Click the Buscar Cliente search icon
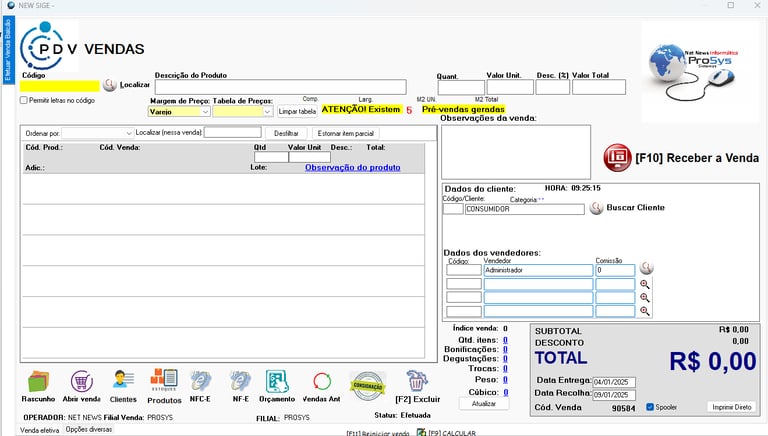Screen dimensions: 768x436 tap(596, 208)
